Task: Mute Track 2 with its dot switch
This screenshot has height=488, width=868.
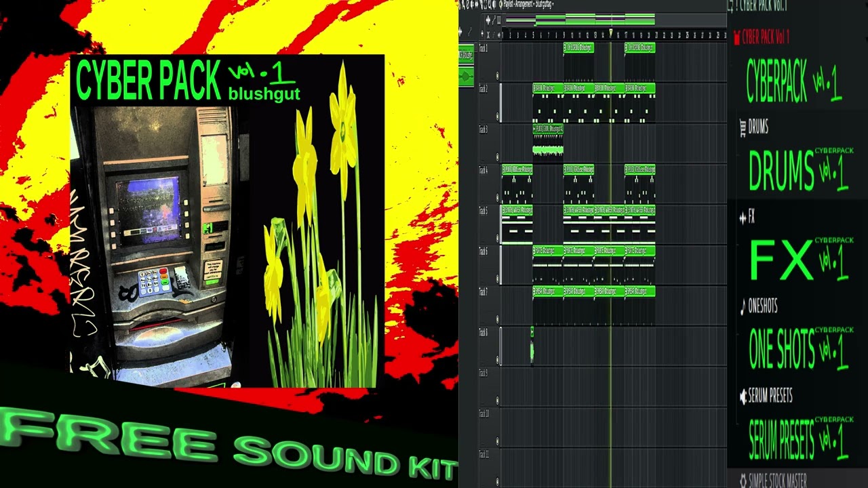Action: (x=497, y=117)
